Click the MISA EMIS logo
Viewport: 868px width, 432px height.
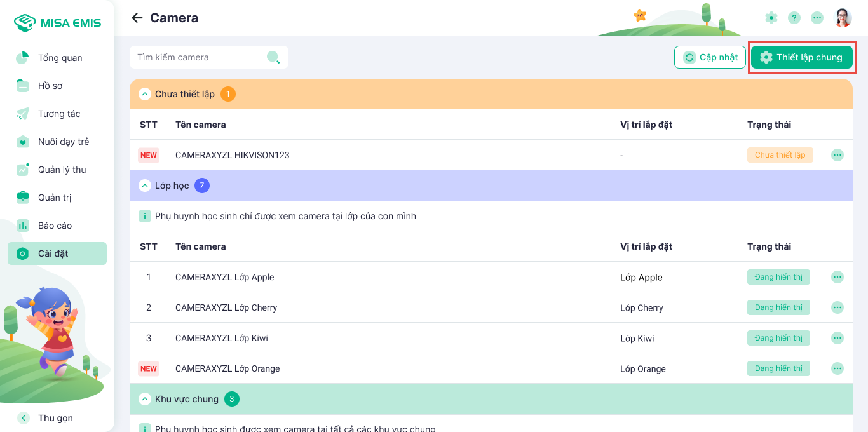[x=57, y=23]
